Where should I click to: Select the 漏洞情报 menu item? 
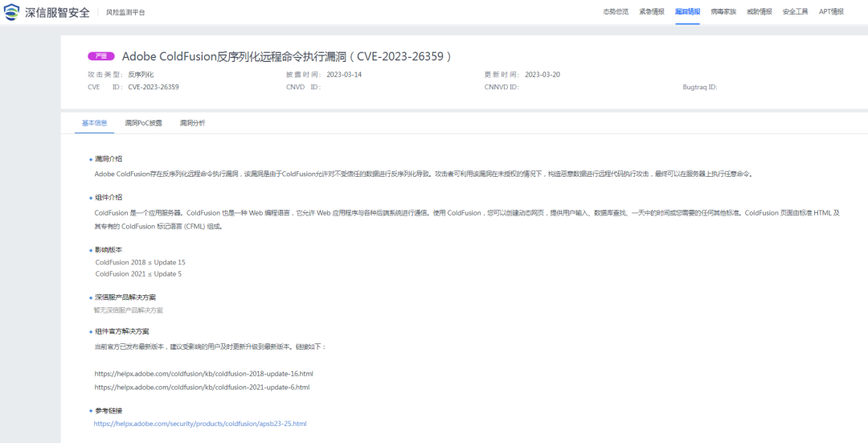(x=687, y=11)
